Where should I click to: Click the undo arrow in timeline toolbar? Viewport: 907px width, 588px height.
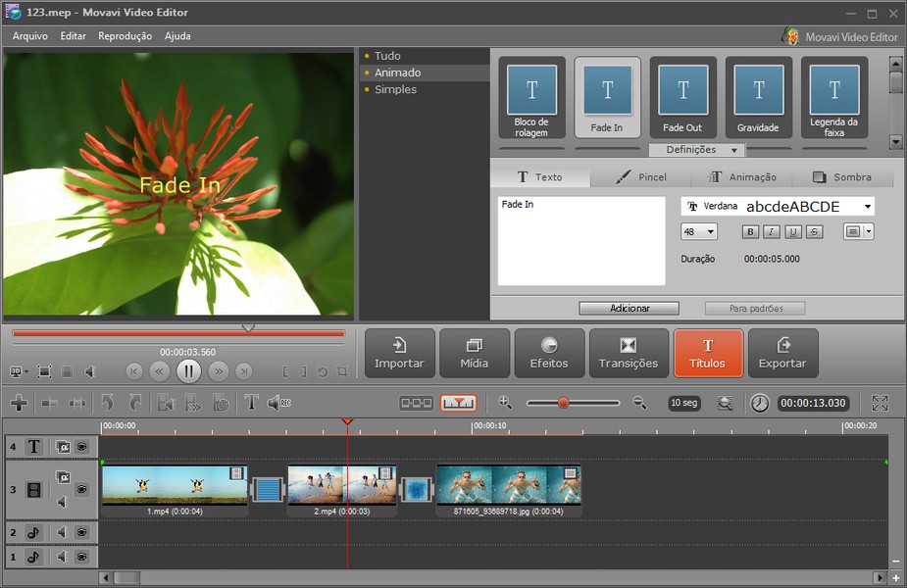click(107, 403)
